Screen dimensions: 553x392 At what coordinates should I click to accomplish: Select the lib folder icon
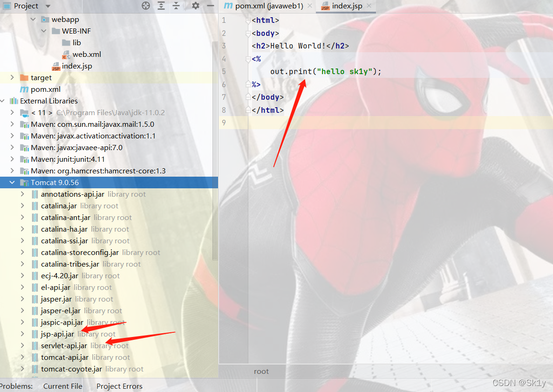click(66, 43)
